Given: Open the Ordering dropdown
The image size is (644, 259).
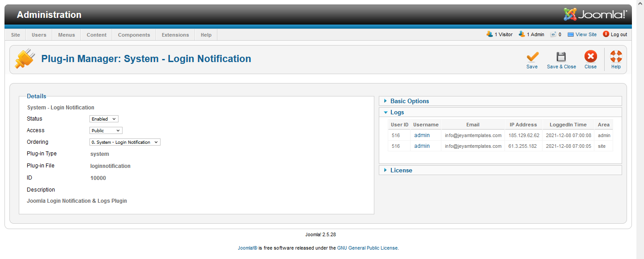Looking at the screenshot, I should (x=125, y=142).
